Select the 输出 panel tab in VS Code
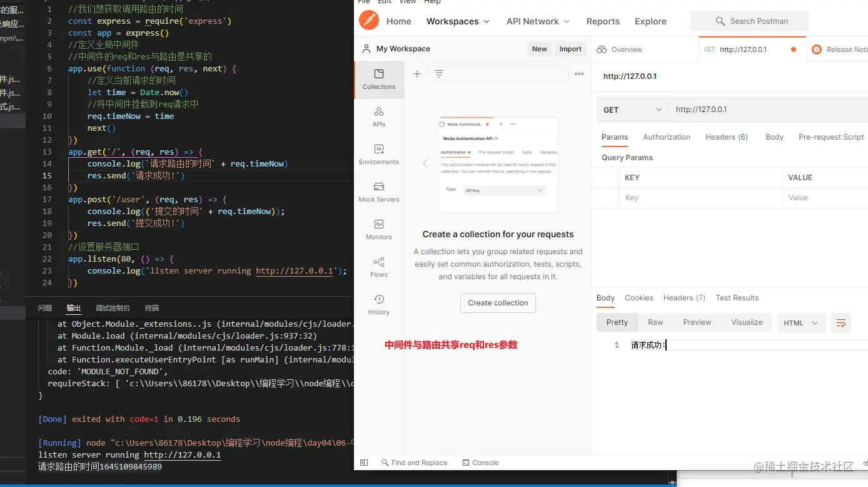Image resolution: width=868 pixels, height=487 pixels. (74, 308)
